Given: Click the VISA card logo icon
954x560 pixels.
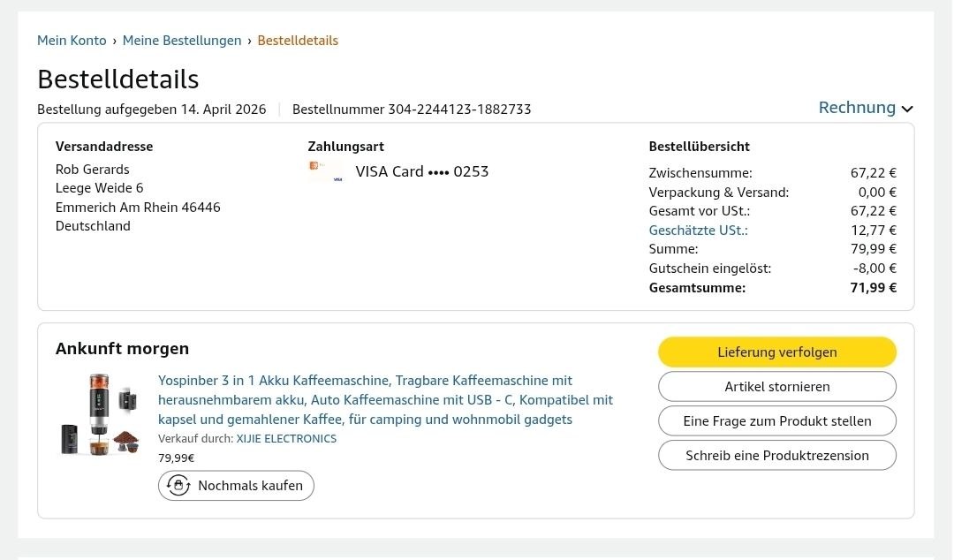Looking at the screenshot, I should click(x=325, y=171).
